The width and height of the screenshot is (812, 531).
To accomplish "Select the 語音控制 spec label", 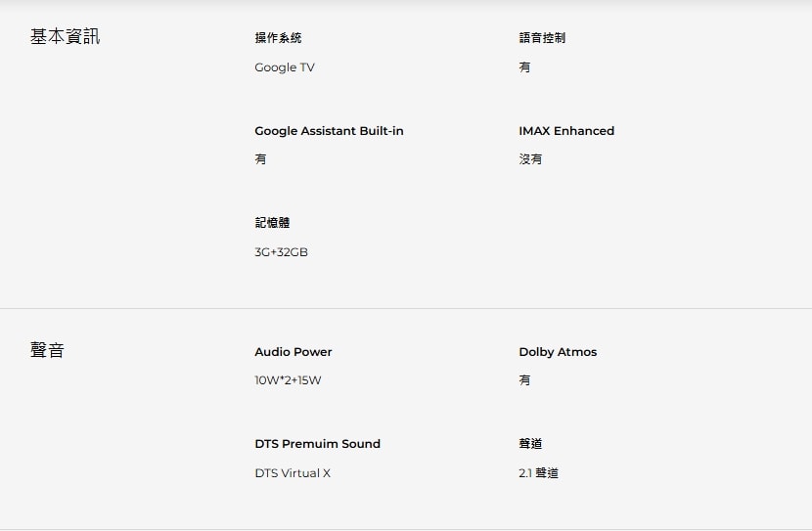I will (x=542, y=38).
